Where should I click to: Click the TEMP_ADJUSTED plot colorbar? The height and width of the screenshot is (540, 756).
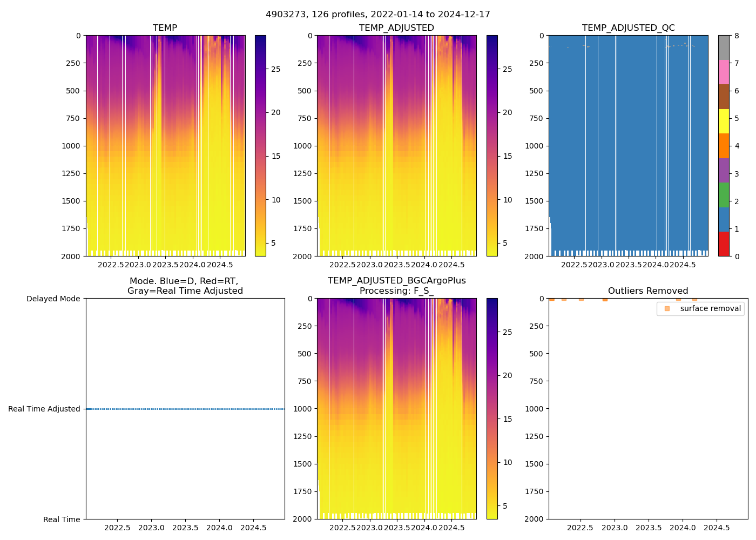click(x=492, y=146)
